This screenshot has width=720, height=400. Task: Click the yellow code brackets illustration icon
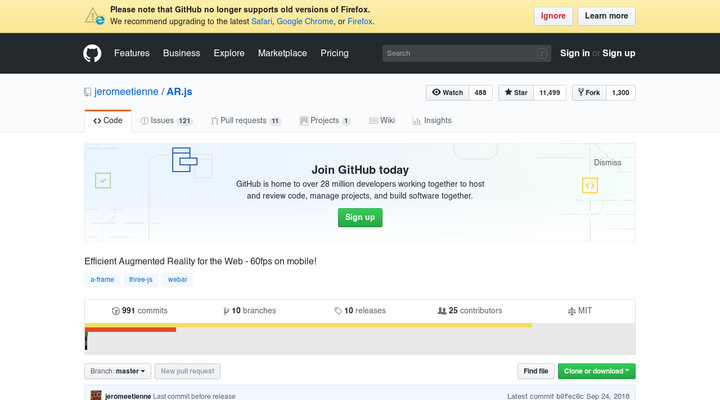590,186
